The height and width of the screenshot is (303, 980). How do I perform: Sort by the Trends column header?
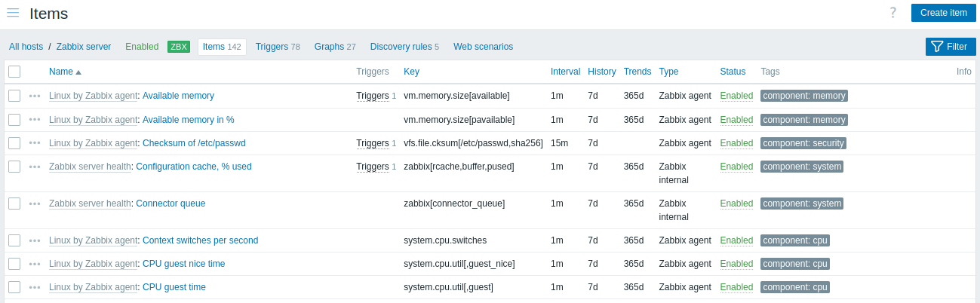637,72
